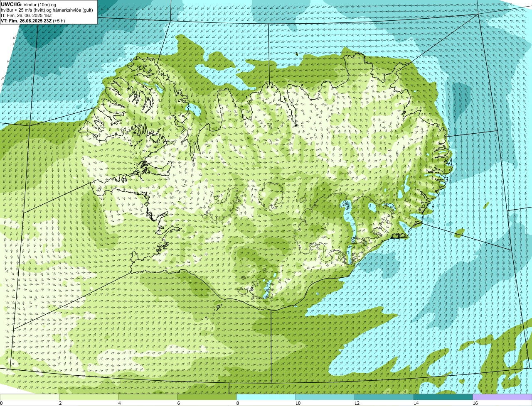Click the legend value "8"
Screen dimensions: 532x406
click(x=237, y=403)
